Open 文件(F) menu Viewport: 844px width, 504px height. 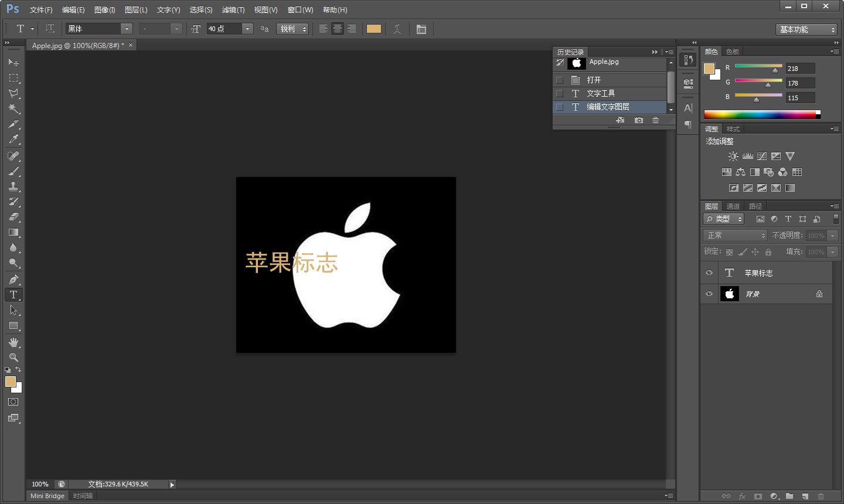(41, 10)
